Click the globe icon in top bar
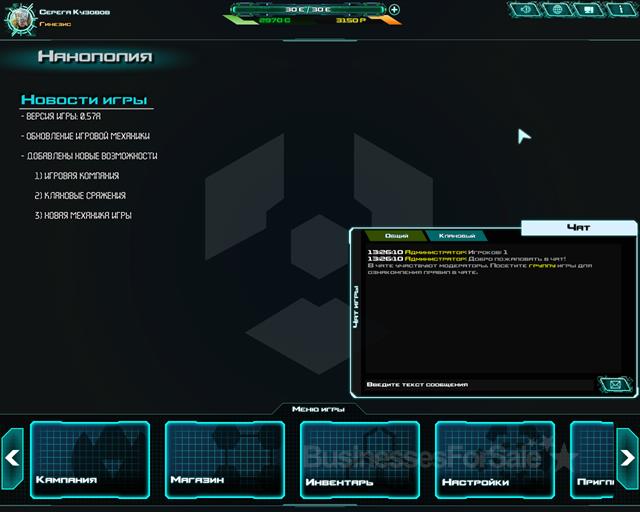This screenshot has width=640, height=512. click(557, 10)
